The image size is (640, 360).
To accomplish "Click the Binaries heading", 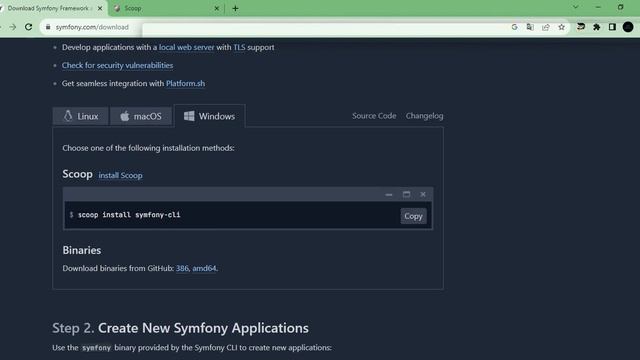I will (82, 250).
